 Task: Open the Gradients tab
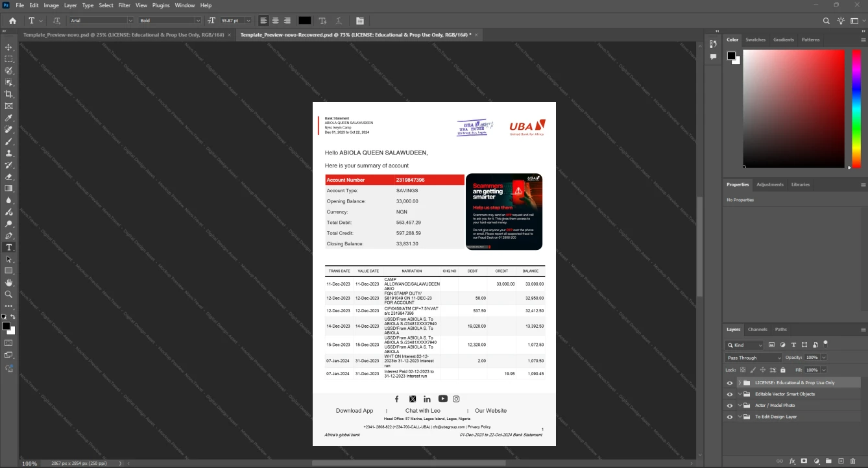[x=783, y=40]
